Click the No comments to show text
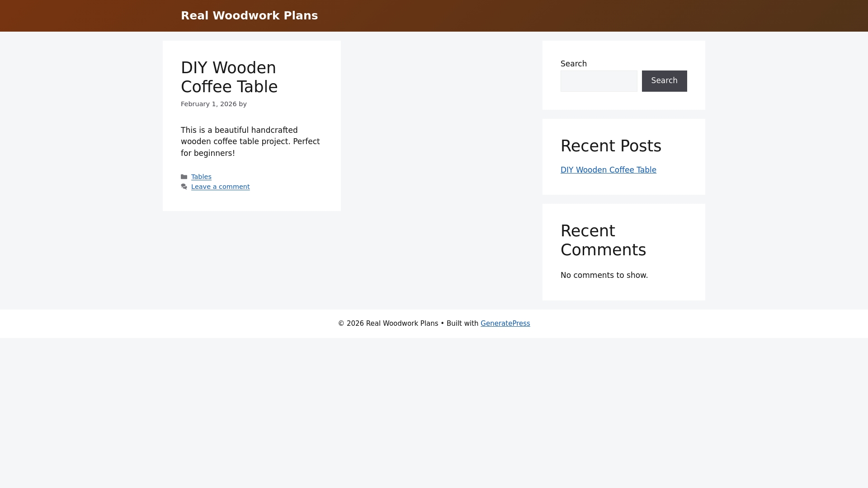Screen dimensions: 868x488 coord(604,275)
